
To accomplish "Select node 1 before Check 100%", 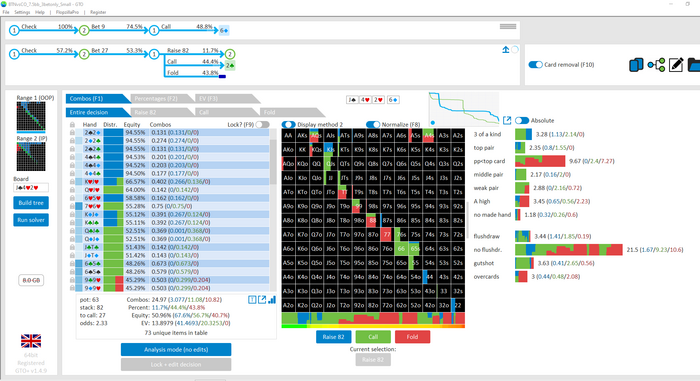I will coord(14,30).
